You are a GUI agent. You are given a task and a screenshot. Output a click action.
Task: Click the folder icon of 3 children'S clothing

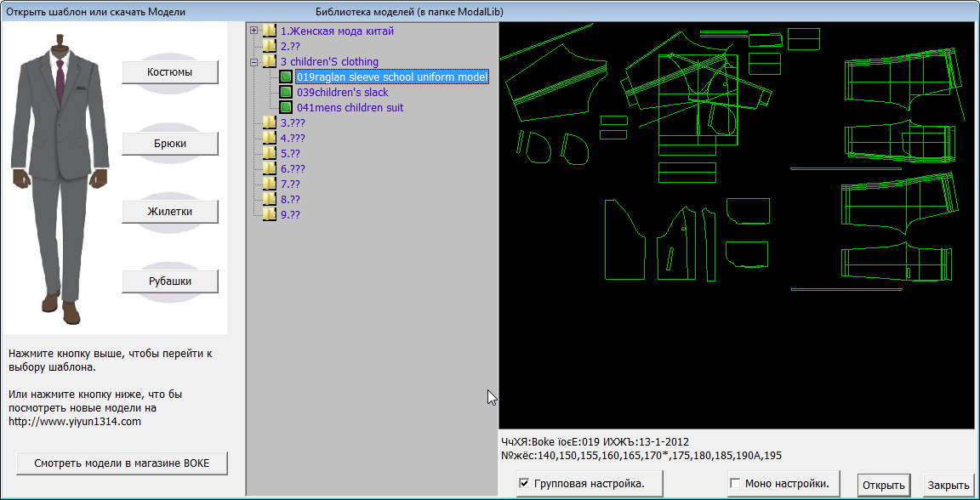tap(270, 61)
